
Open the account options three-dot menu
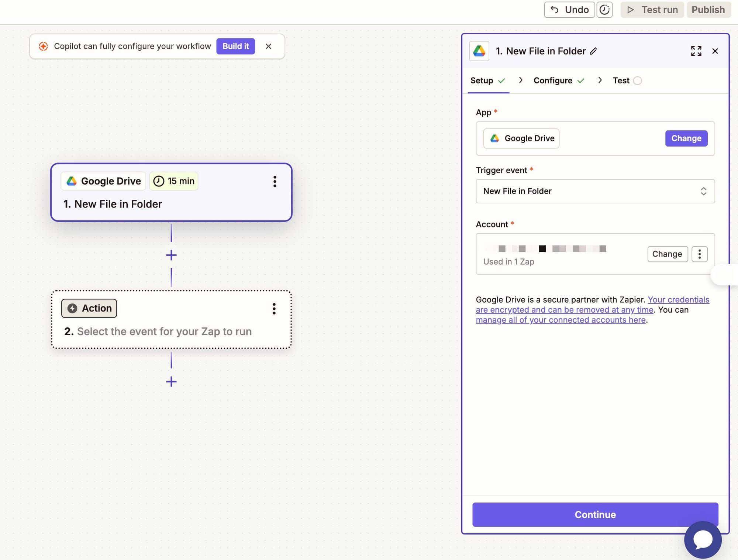pyautogui.click(x=699, y=254)
